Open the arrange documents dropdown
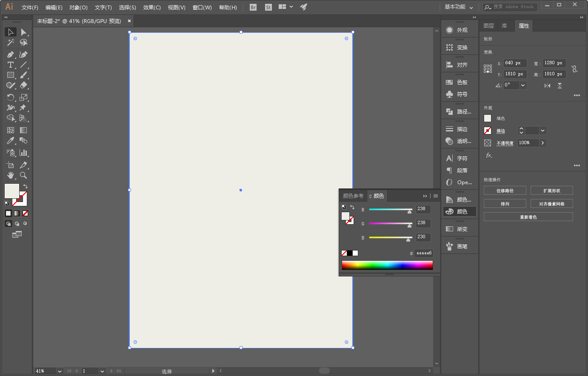Viewport: 588px width, 376px height. [285, 7]
